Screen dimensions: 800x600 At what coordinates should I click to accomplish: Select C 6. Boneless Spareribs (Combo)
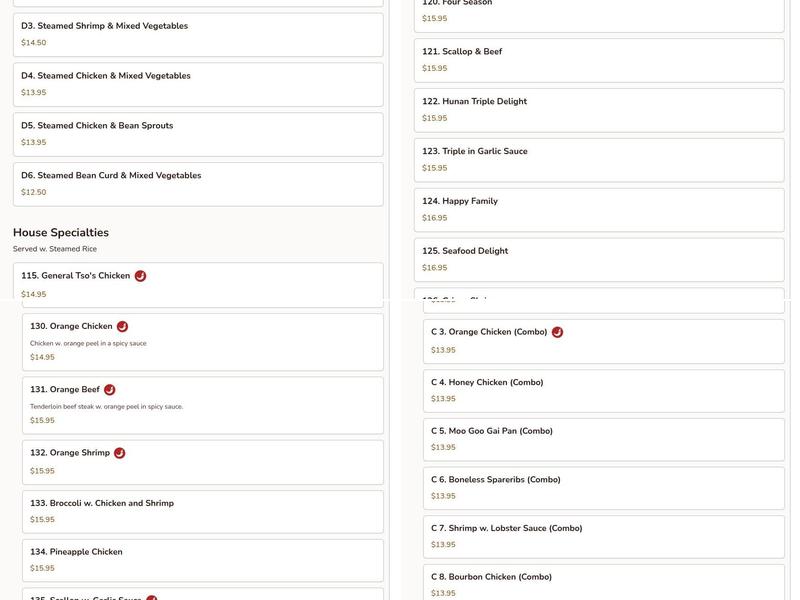(603, 488)
